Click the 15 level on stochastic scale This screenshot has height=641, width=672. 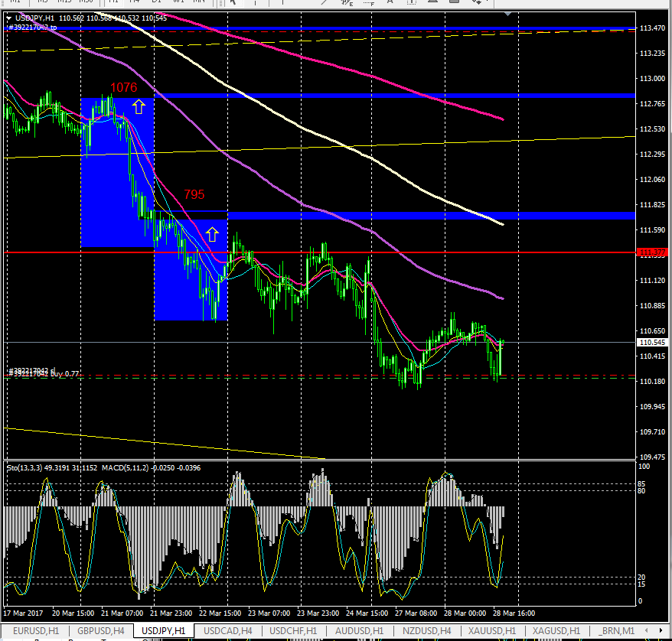(x=641, y=584)
